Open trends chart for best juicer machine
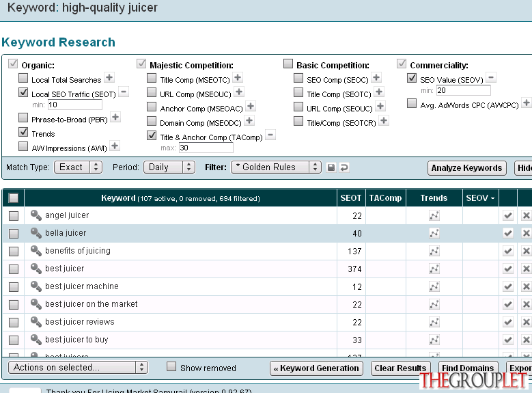This screenshot has width=532, height=393. click(434, 286)
